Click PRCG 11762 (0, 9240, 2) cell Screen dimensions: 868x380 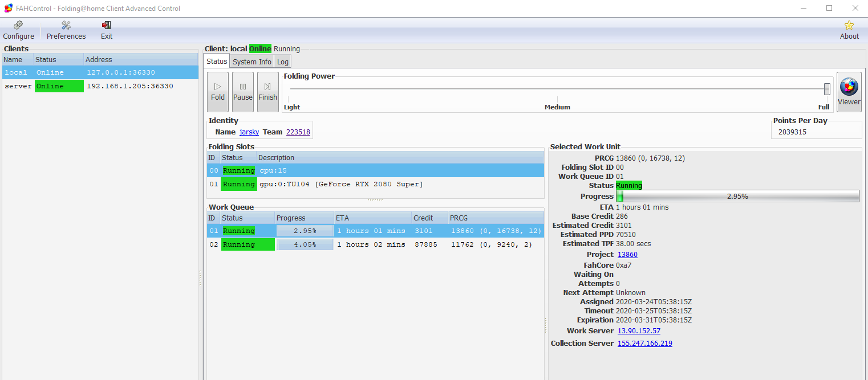click(492, 244)
